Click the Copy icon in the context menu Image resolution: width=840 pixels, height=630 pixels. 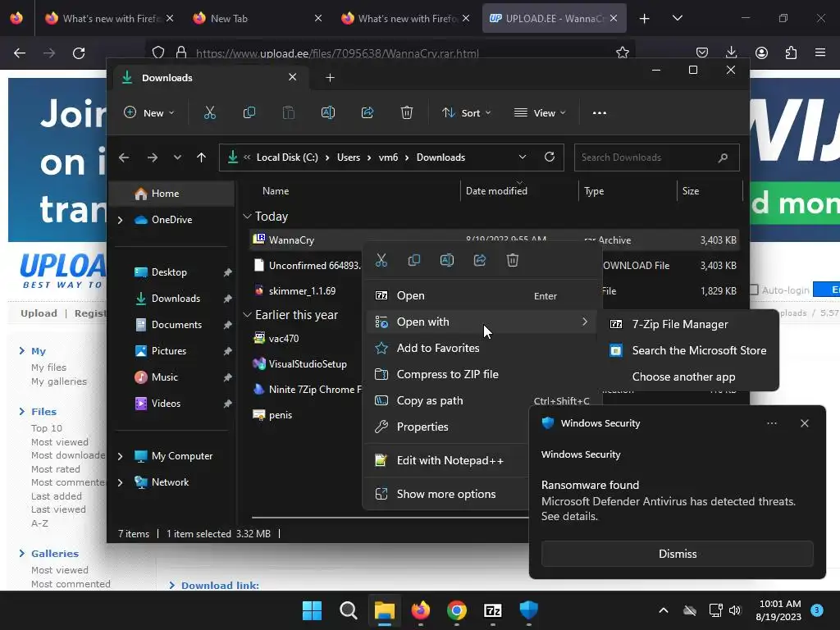[x=414, y=260]
